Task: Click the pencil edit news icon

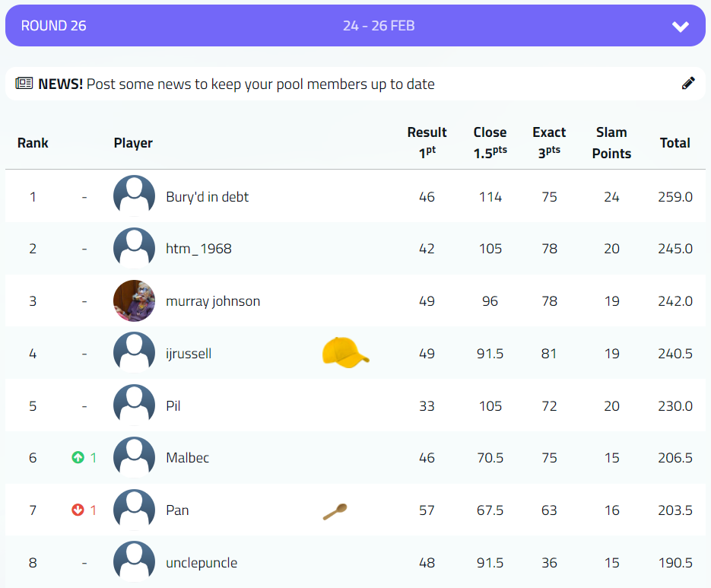Action: (x=688, y=84)
